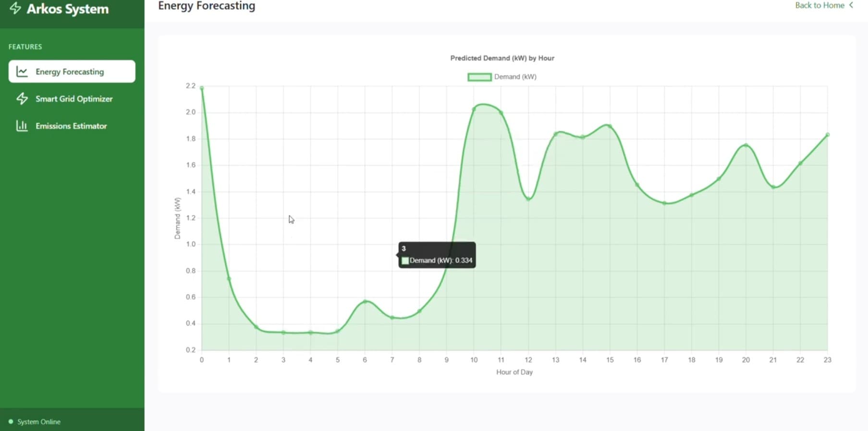Click the last data point at hour 23
The width and height of the screenshot is (868, 431).
pyautogui.click(x=828, y=135)
